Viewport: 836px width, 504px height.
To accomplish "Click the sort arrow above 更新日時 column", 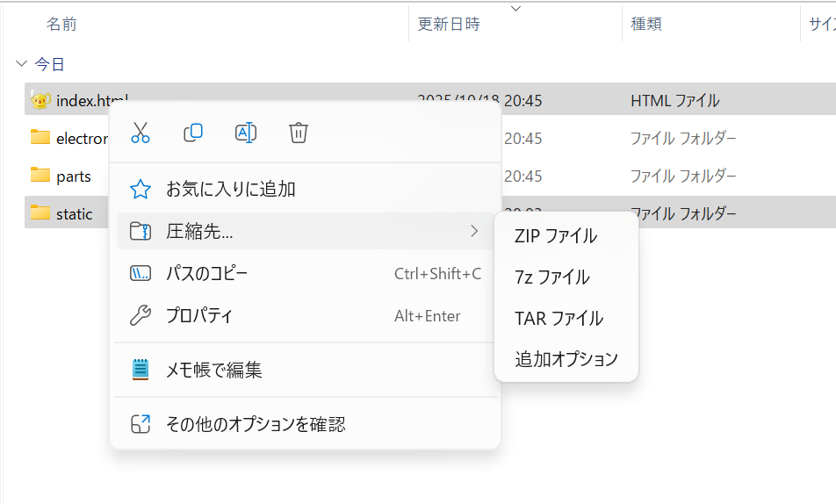I will click(x=515, y=9).
